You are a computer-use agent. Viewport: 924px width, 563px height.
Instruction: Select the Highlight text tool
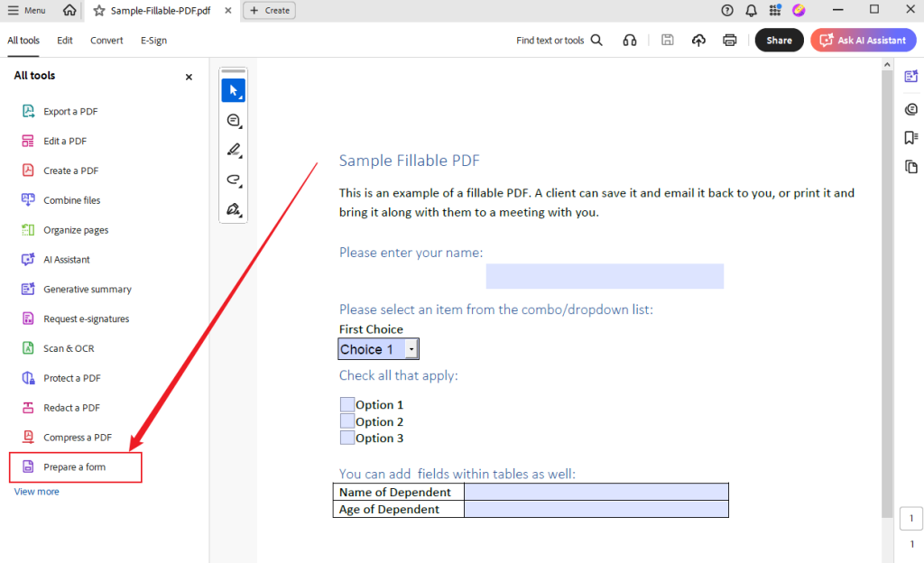[233, 150]
